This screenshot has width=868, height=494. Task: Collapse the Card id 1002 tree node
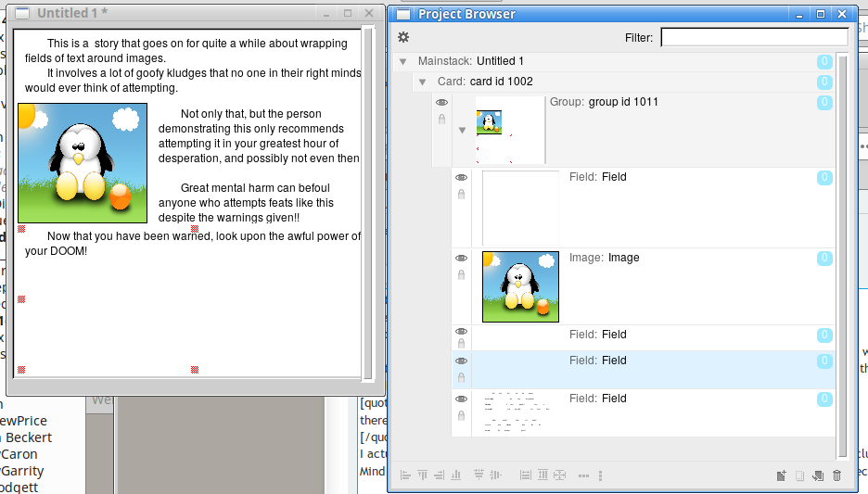422,82
